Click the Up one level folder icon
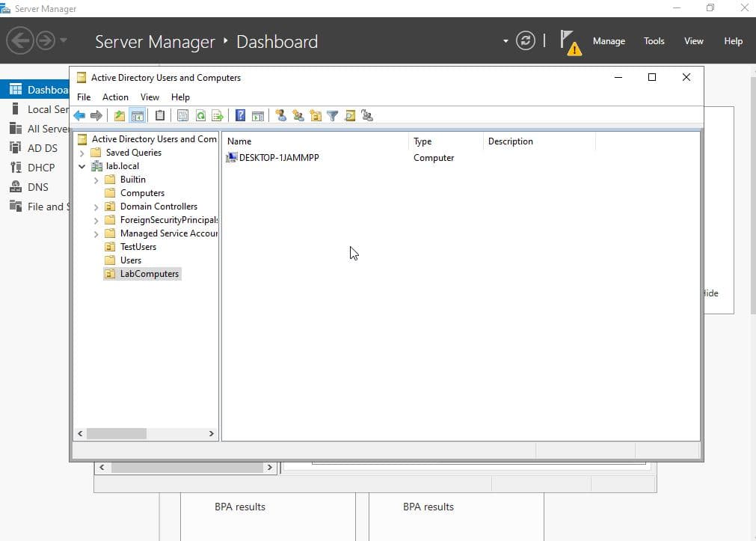This screenshot has height=541, width=756. [x=120, y=115]
